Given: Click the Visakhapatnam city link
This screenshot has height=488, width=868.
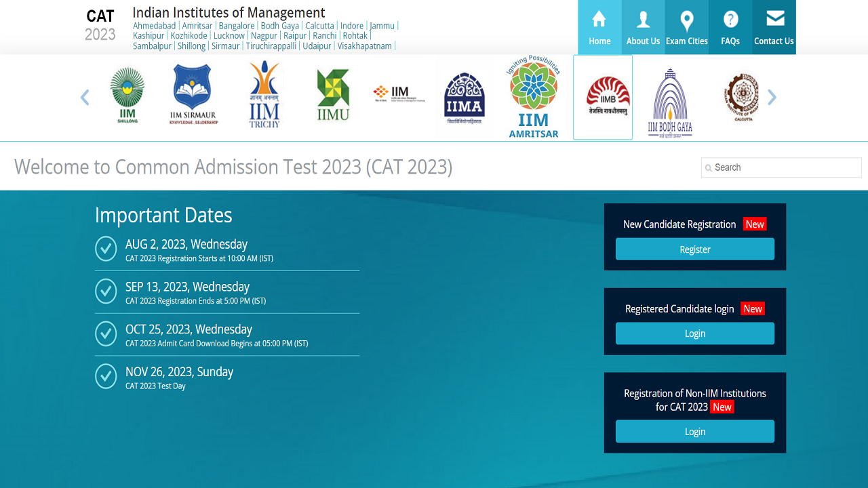Looking at the screenshot, I should 365,45.
